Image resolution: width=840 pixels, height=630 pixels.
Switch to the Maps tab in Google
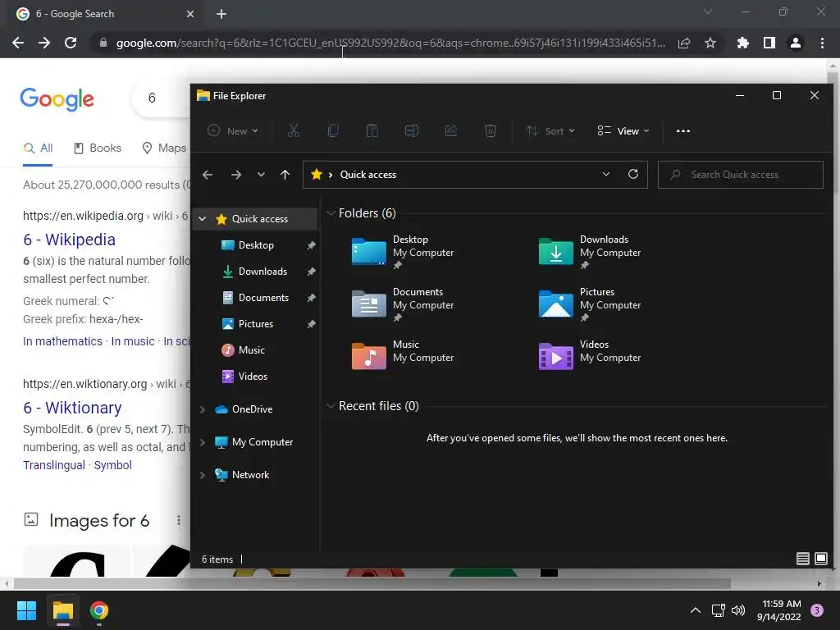(x=164, y=148)
